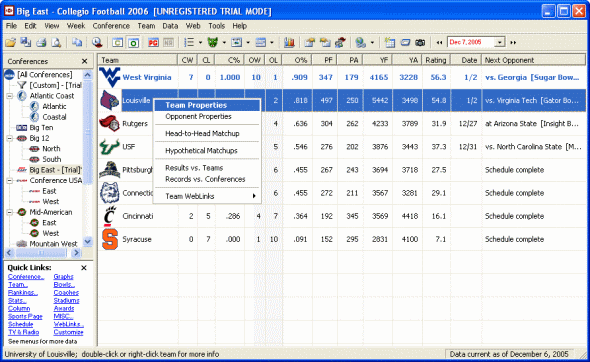Open the Week menu in menu bar
This screenshot has height=362, width=590.
tap(76, 26)
